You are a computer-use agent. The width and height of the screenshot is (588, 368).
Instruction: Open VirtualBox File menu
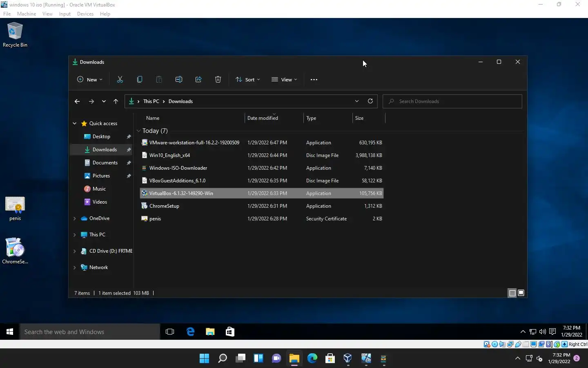[7, 14]
